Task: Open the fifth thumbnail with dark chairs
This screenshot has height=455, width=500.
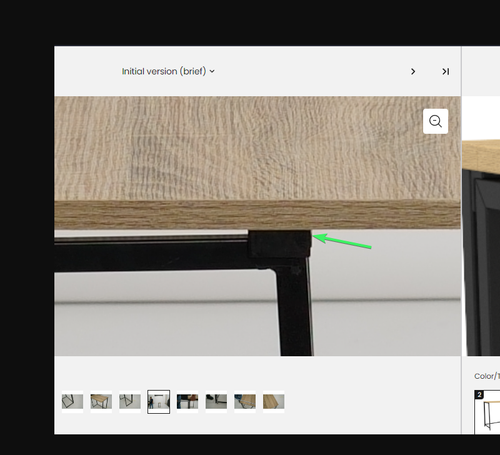Action: click(x=187, y=402)
